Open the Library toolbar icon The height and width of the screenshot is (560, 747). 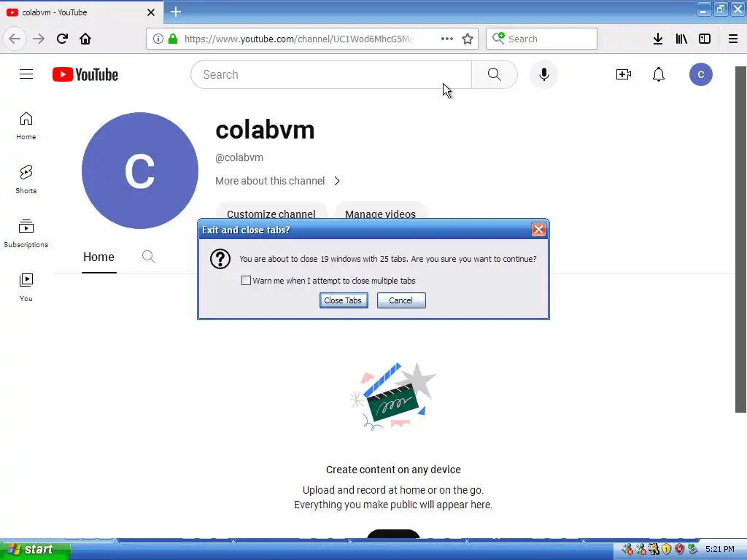(x=681, y=39)
